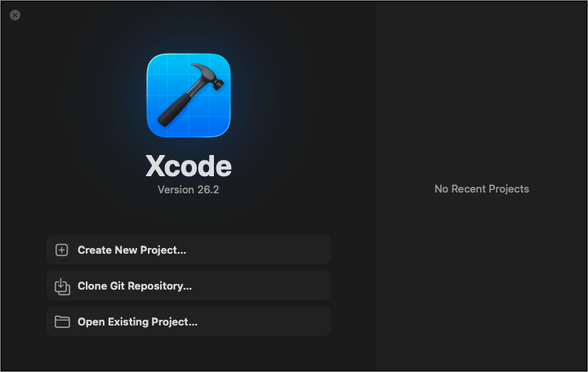Click the word New in the create row

click(126, 250)
